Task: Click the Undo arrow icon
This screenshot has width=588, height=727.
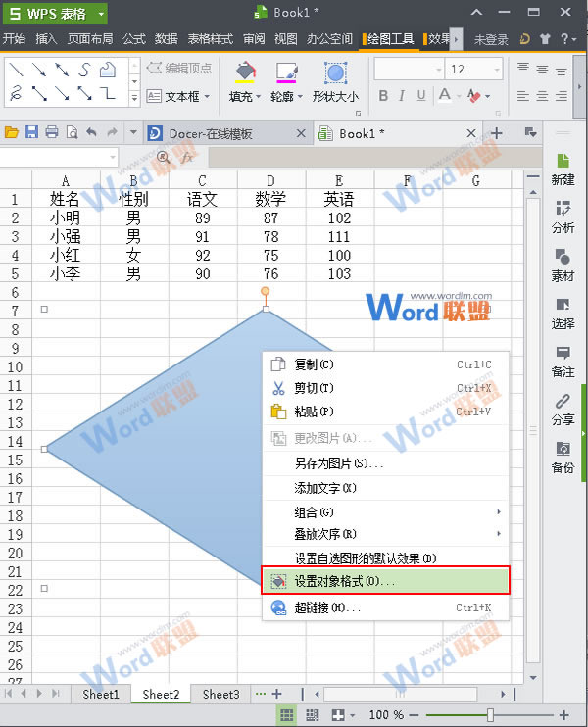Action: [91, 133]
